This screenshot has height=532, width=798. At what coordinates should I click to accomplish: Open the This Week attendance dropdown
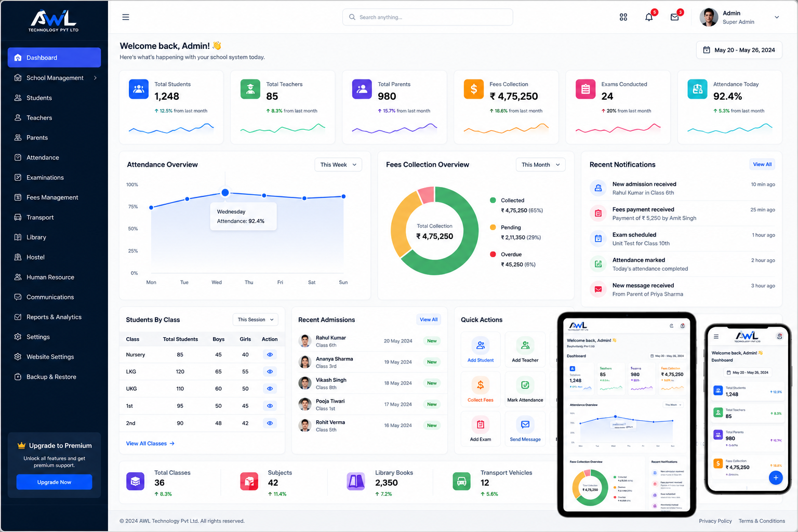pyautogui.click(x=338, y=165)
